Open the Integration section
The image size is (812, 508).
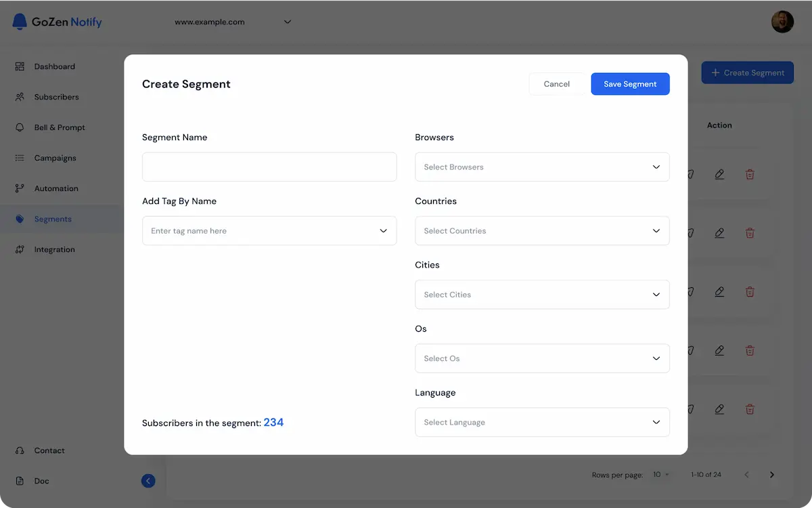point(55,249)
